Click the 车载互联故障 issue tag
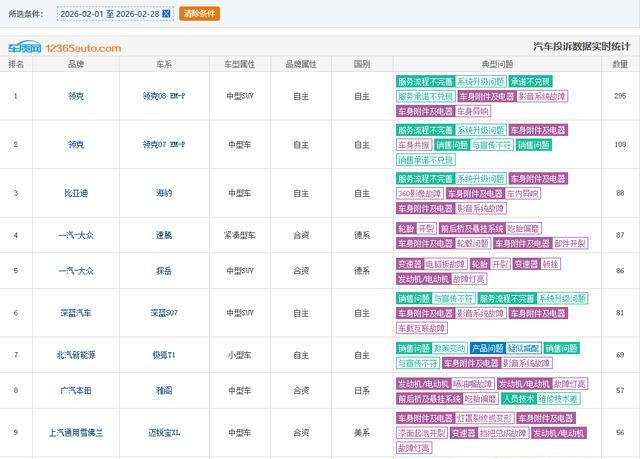This screenshot has width=640, height=459. click(x=421, y=327)
